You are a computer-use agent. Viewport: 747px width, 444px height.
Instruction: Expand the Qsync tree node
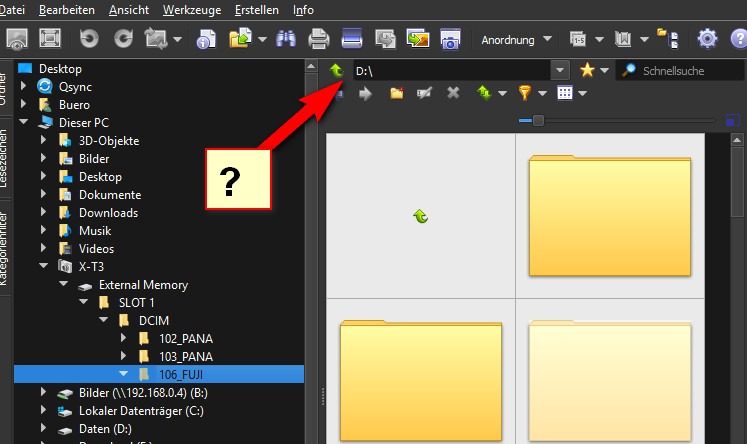[23, 86]
